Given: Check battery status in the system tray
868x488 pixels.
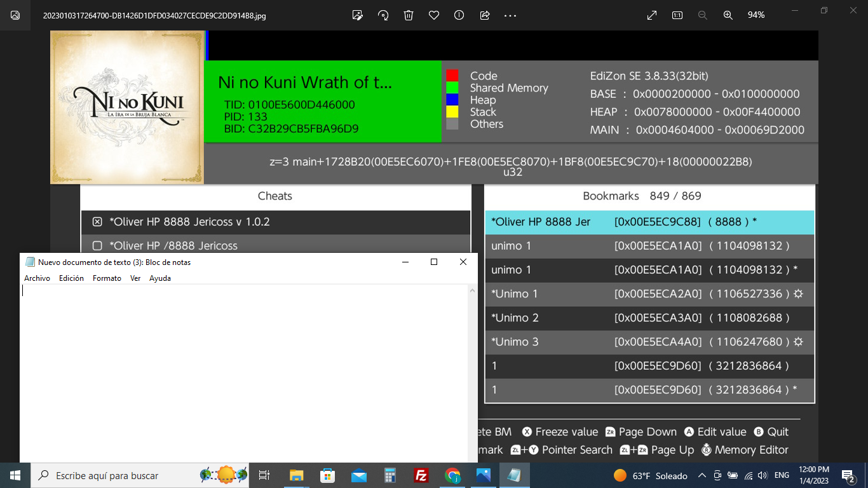Looking at the screenshot, I should coord(733,475).
